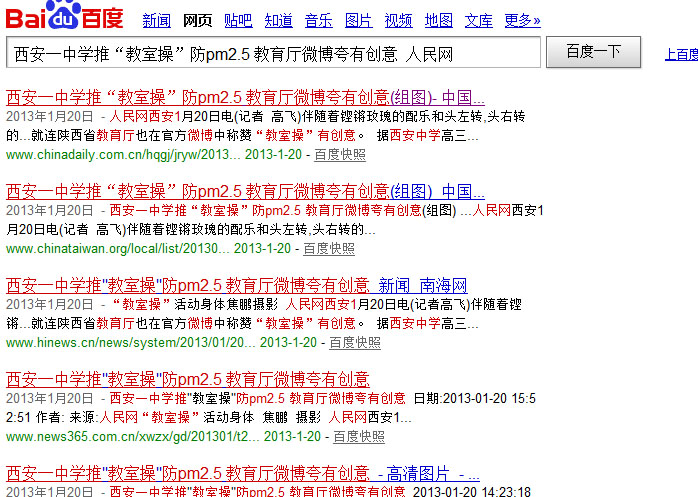Open the 视频 tab

point(398,20)
